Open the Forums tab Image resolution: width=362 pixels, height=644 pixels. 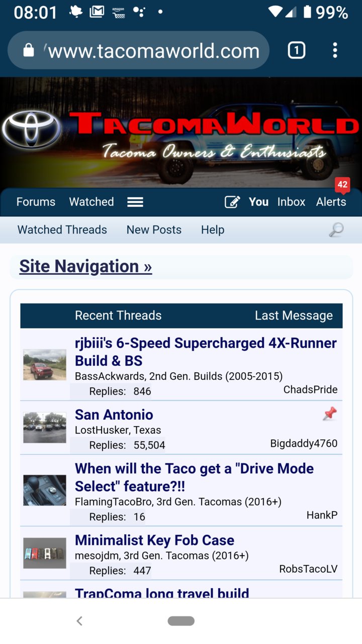pyautogui.click(x=36, y=202)
